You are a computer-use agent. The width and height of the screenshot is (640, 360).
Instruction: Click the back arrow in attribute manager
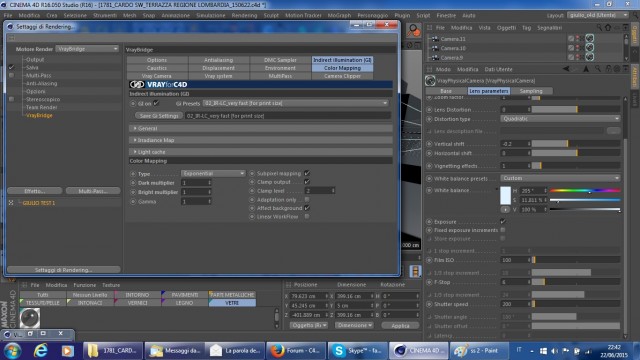[566, 69]
